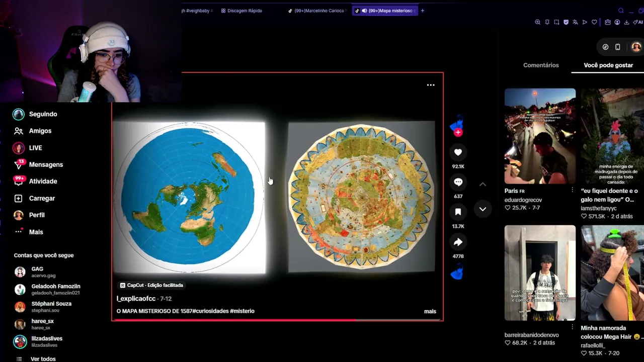Toggle the privacy shield icon
The image size is (644, 362).
point(566,22)
